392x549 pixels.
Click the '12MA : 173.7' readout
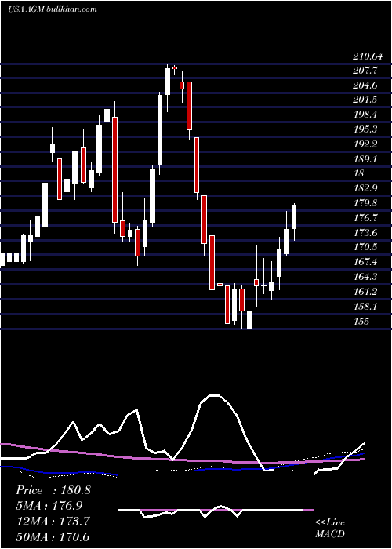53,521
